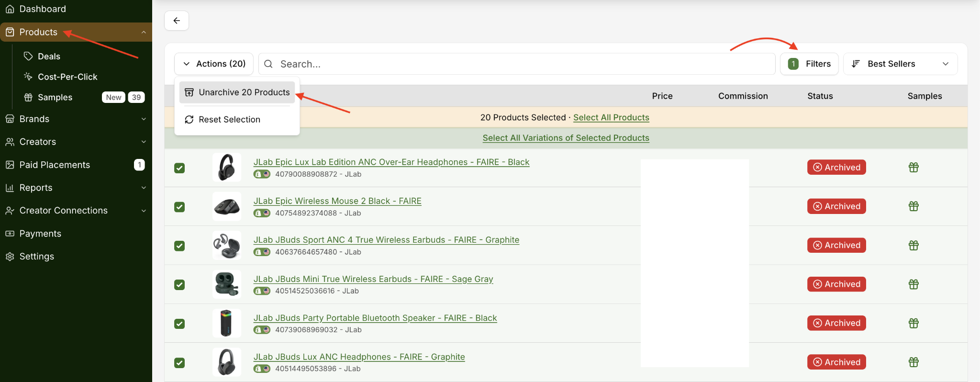Open Settings gear in sidebar
The width and height of the screenshot is (980, 382).
point(10,257)
